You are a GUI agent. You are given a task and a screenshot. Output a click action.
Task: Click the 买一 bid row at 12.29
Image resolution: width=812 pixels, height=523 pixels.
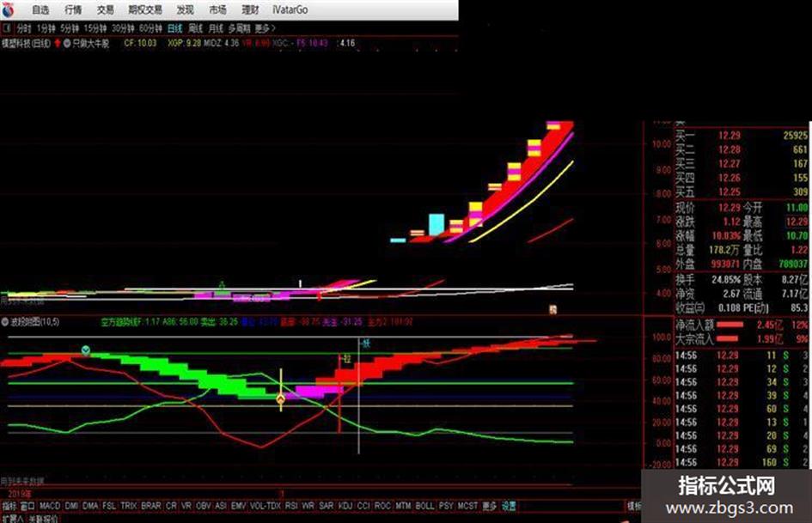click(x=742, y=136)
